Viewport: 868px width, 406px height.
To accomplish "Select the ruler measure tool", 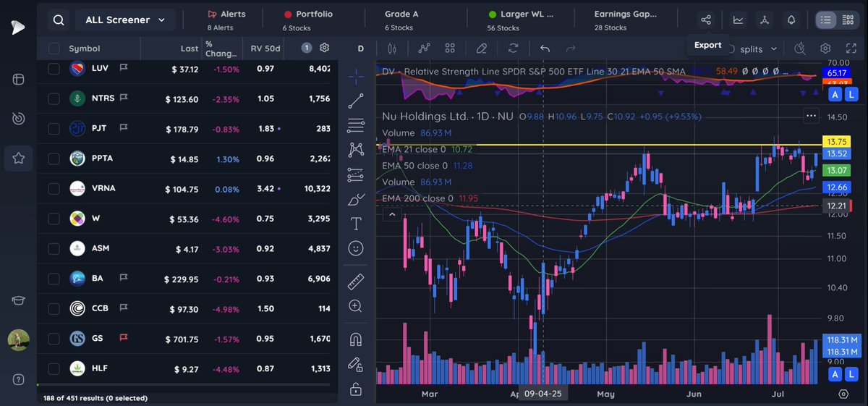I will (x=355, y=281).
